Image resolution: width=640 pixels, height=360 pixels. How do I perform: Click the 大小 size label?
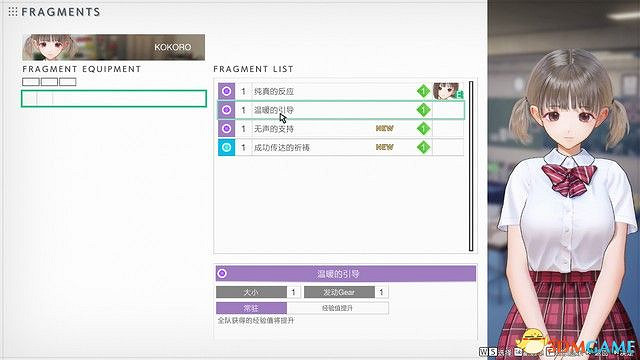click(251, 292)
